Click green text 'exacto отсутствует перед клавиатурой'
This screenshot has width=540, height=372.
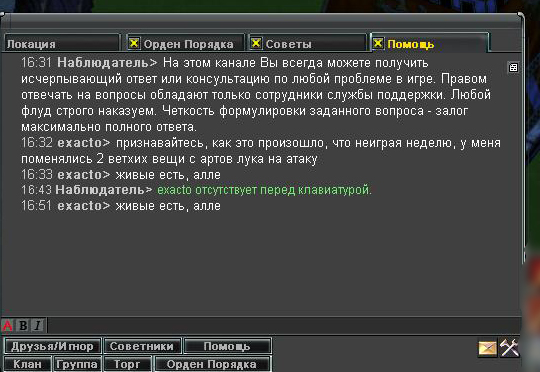pos(264,190)
